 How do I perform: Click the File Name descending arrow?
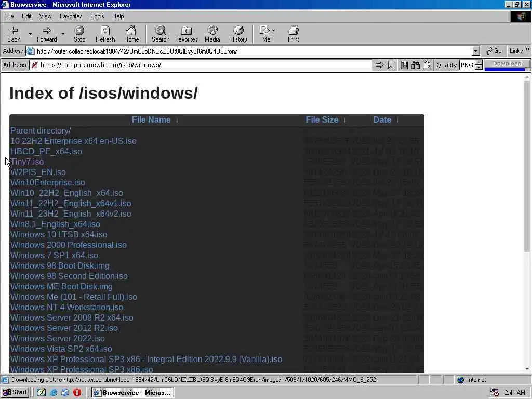(x=177, y=121)
